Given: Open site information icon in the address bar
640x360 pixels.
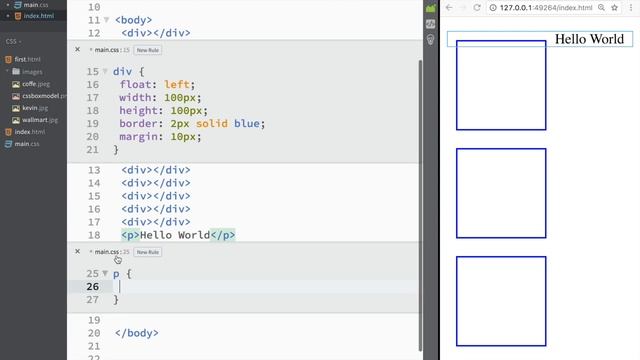Looking at the screenshot, I should coord(493,7).
